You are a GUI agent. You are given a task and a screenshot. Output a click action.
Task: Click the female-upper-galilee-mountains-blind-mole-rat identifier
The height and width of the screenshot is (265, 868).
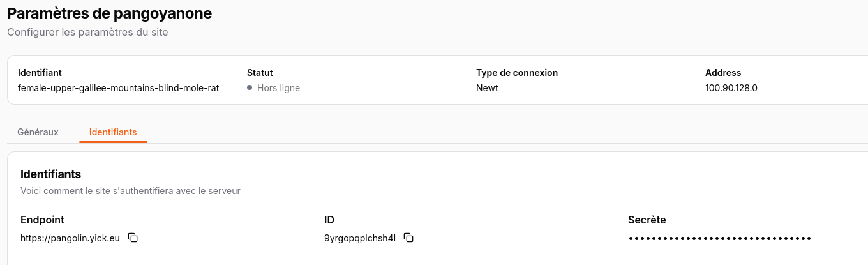(x=118, y=88)
